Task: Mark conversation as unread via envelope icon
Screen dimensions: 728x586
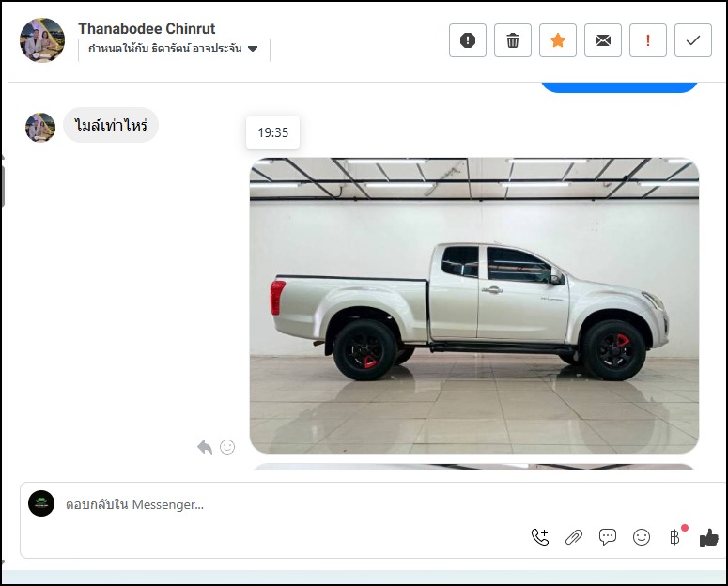Action: 603,40
